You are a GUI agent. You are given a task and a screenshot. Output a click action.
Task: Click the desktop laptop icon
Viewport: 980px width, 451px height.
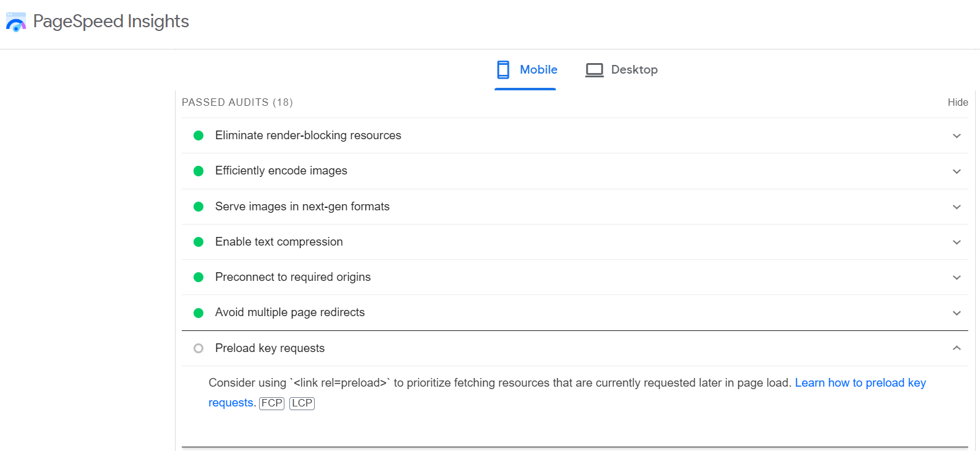594,70
